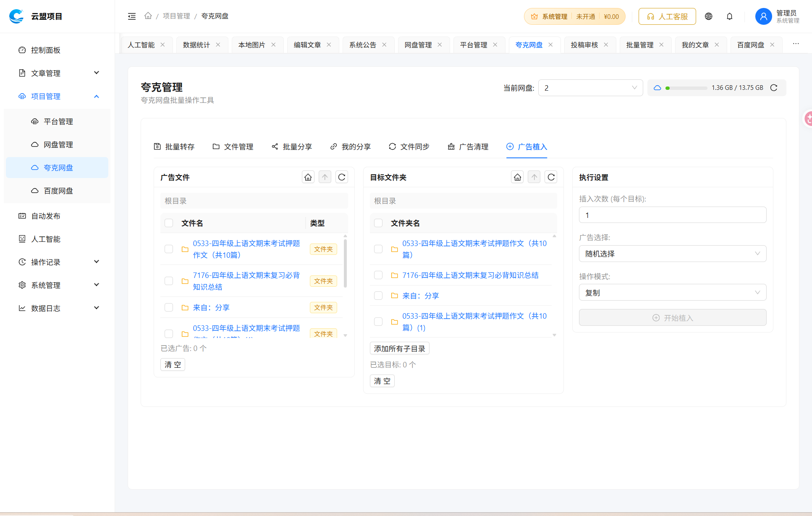Toggle select-all checkbox in 广告文件 header
Viewport: 812px width, 516px height.
click(169, 223)
